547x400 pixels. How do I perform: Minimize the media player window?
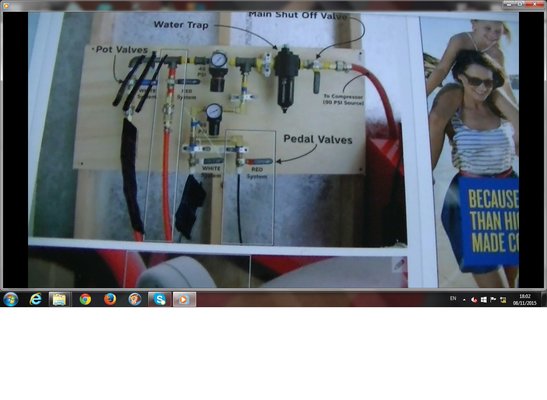509,4
